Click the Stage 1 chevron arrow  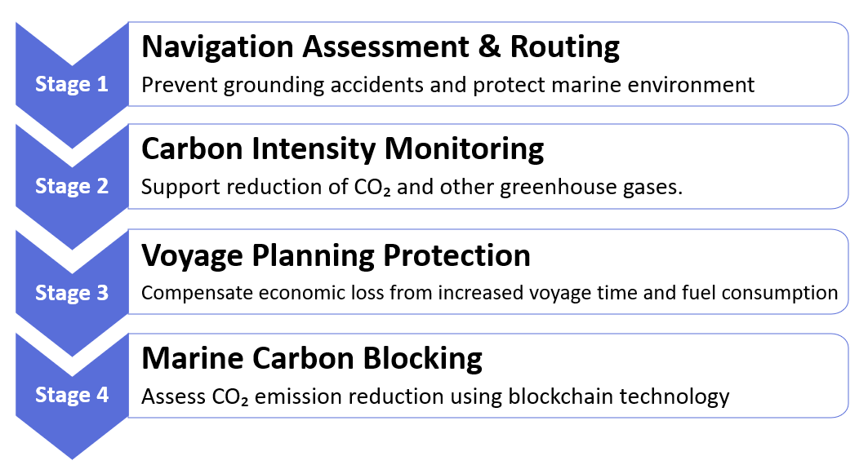click(72, 85)
